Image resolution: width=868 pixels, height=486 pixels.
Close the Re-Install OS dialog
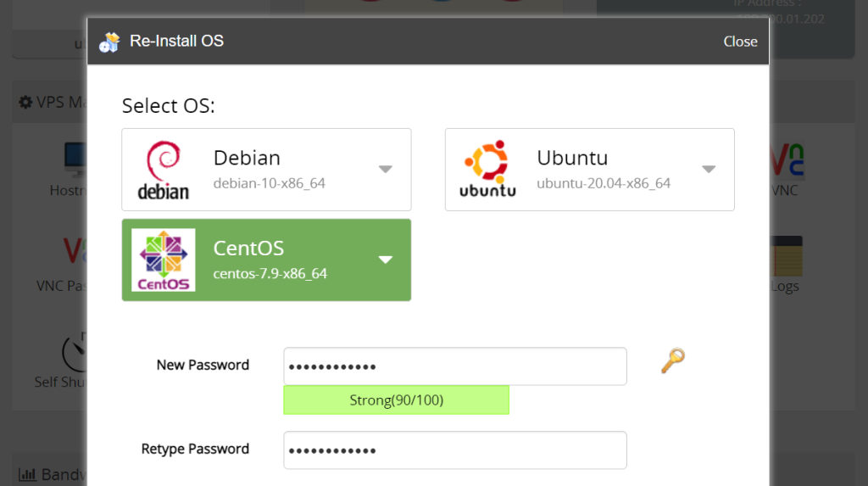(740, 42)
